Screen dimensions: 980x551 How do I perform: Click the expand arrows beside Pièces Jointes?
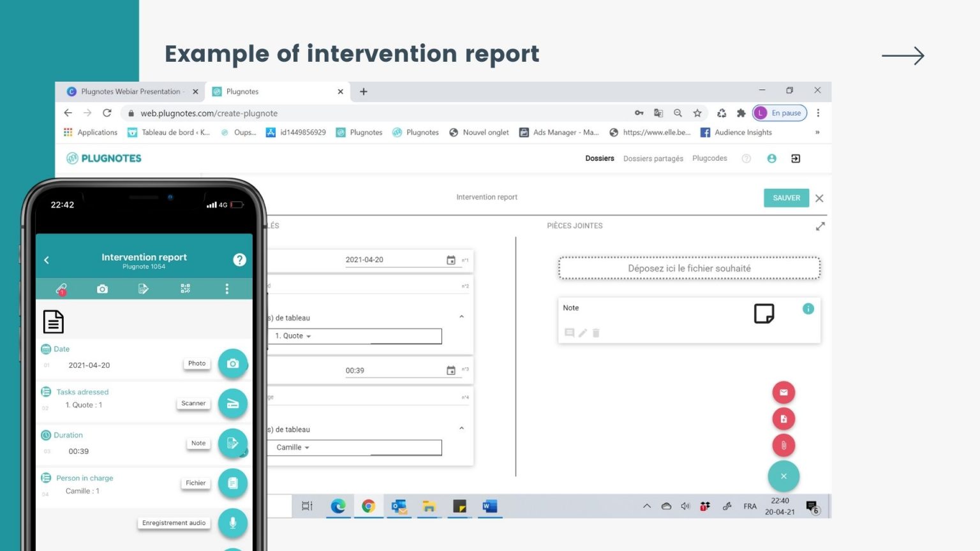pos(820,226)
